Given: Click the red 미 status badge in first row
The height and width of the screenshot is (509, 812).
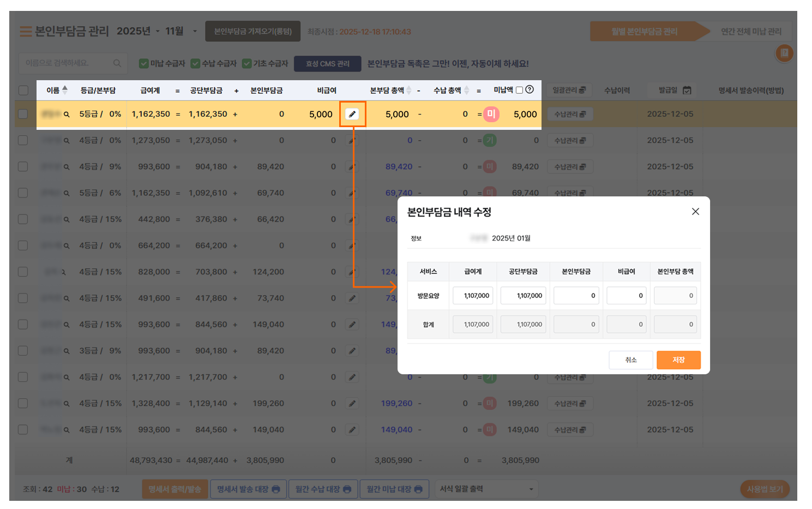Looking at the screenshot, I should click(x=491, y=114).
